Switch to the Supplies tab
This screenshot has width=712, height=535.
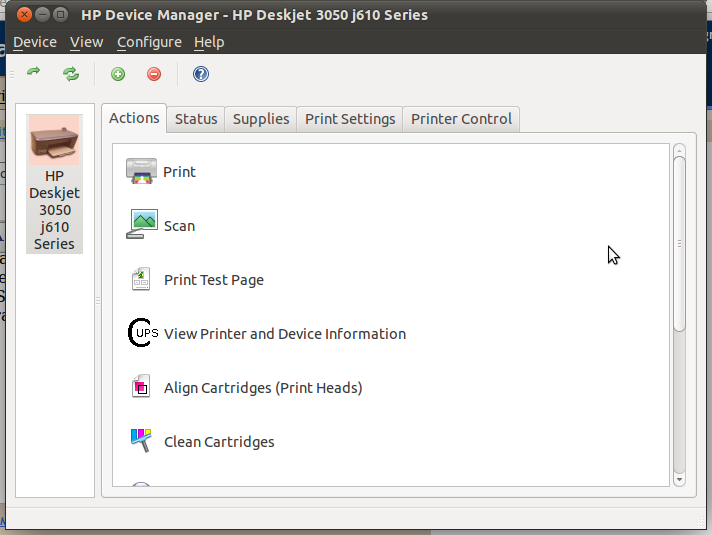click(x=261, y=119)
